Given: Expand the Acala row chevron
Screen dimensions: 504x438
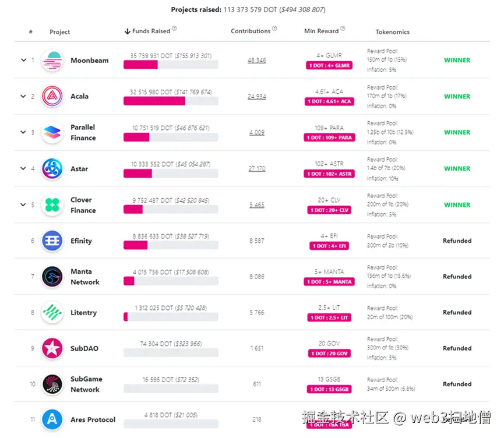Looking at the screenshot, I should [x=23, y=96].
